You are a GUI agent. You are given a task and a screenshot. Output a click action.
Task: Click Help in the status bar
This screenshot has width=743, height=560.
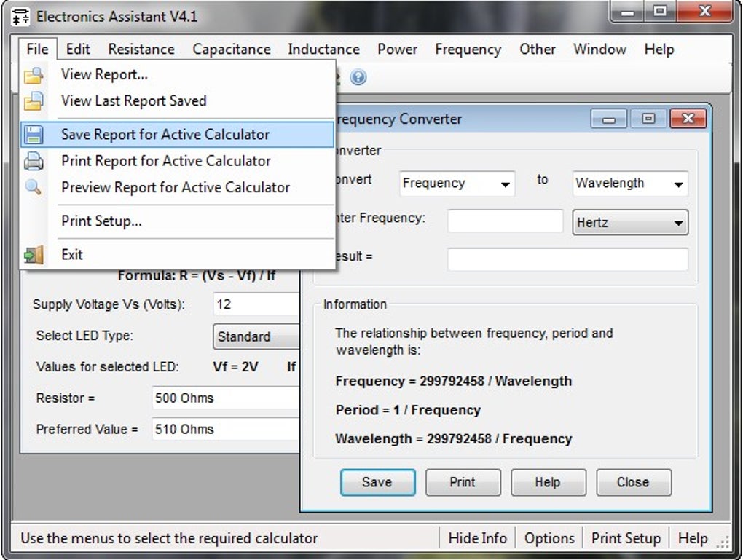pyautogui.click(x=692, y=538)
